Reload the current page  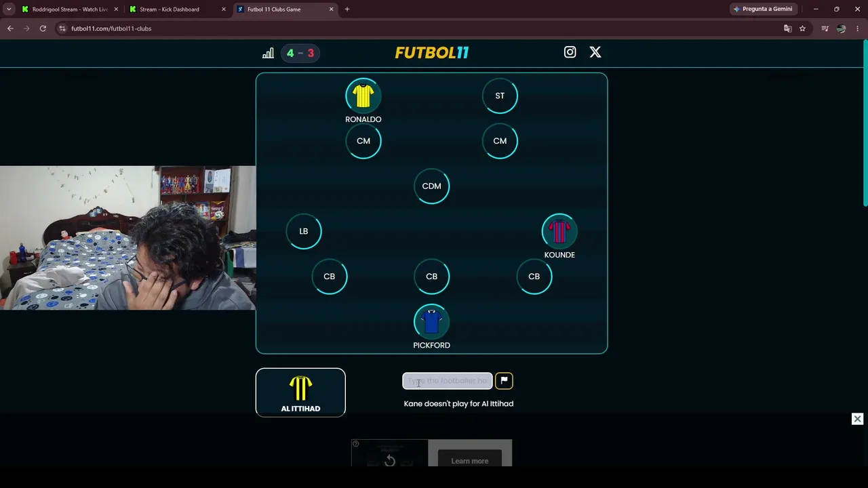[x=43, y=28]
